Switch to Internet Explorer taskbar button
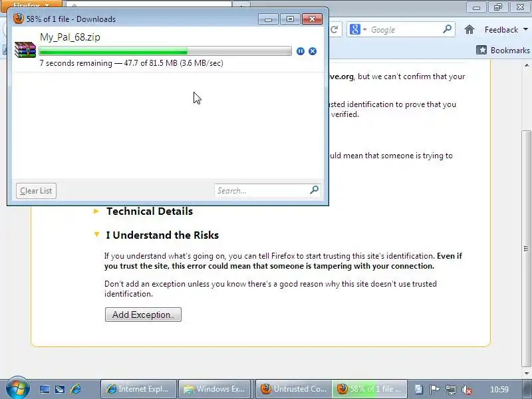Viewport: 532px width, 399px height. point(139,389)
